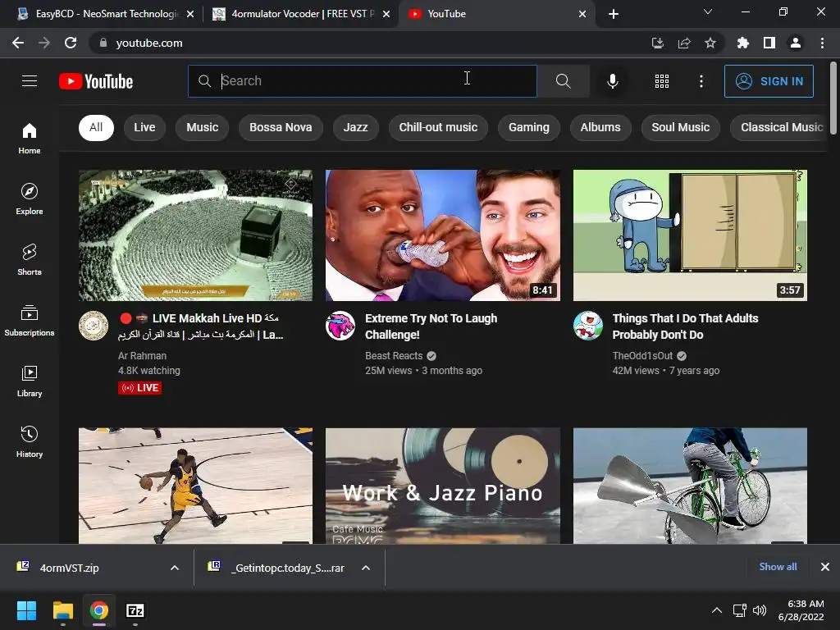Viewport: 840px width, 630px height.
Task: Bookmark this page with star icon
Action: (x=710, y=43)
